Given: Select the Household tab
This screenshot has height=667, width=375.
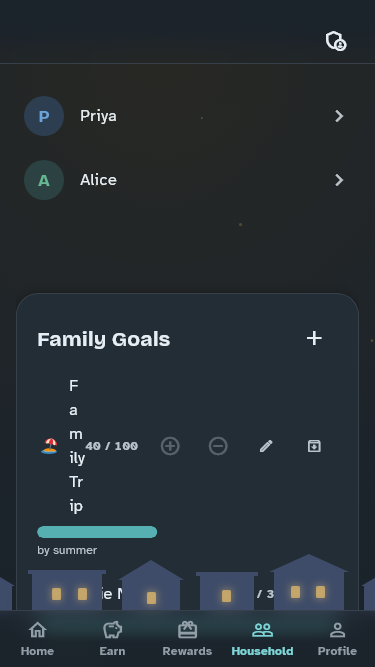Looking at the screenshot, I should pos(262,638).
